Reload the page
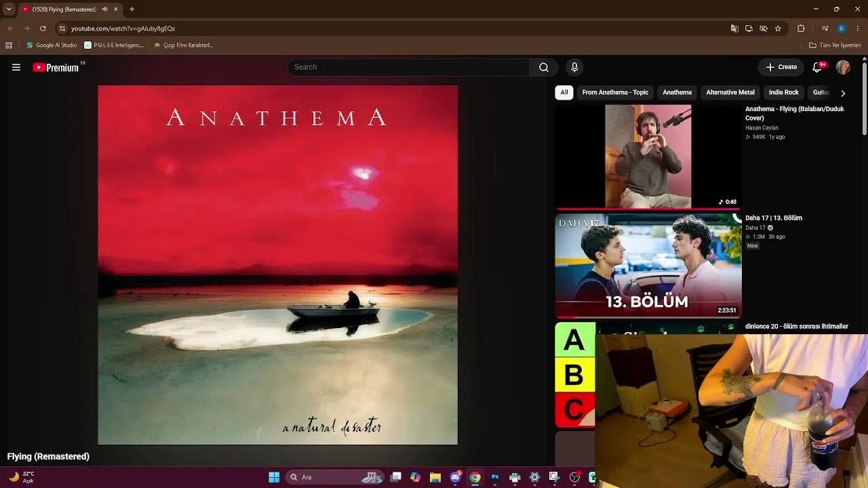This screenshot has width=868, height=488. click(43, 28)
